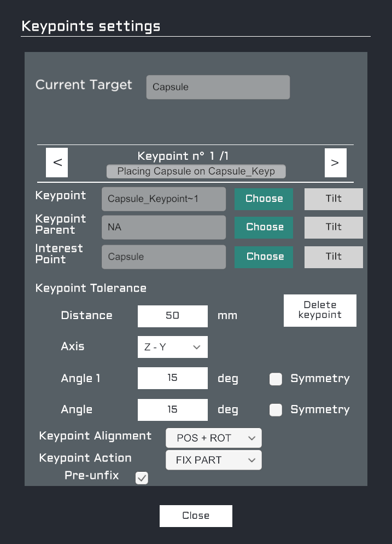
Task: Click Tilt next to the Keypoint field
Action: tap(333, 199)
